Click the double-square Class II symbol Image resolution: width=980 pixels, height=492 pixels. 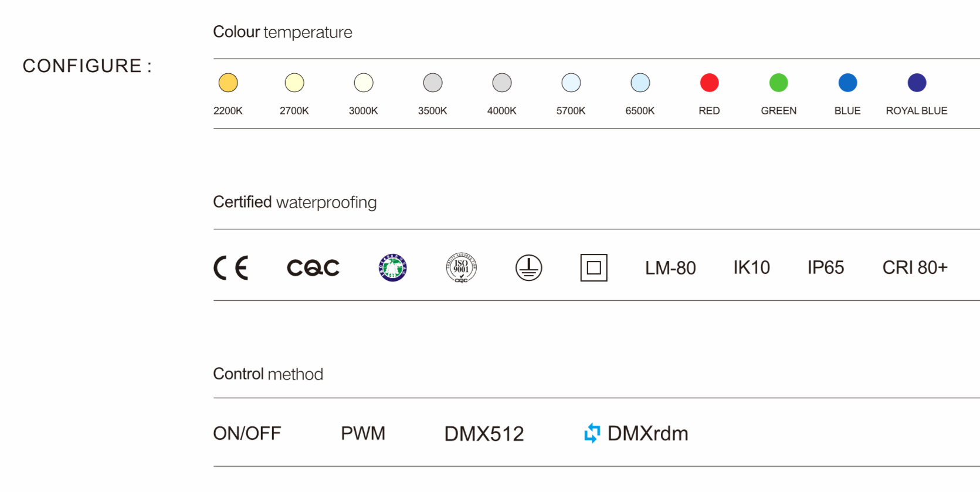[x=594, y=268]
